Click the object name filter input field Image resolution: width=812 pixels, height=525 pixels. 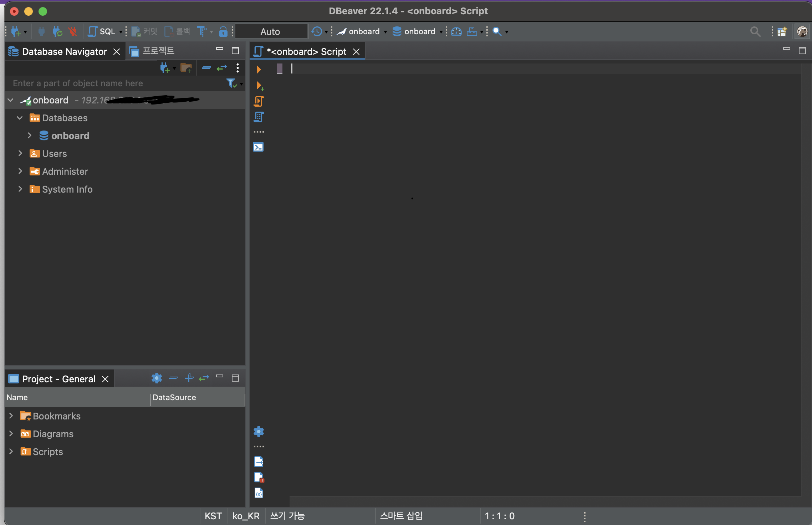click(114, 83)
